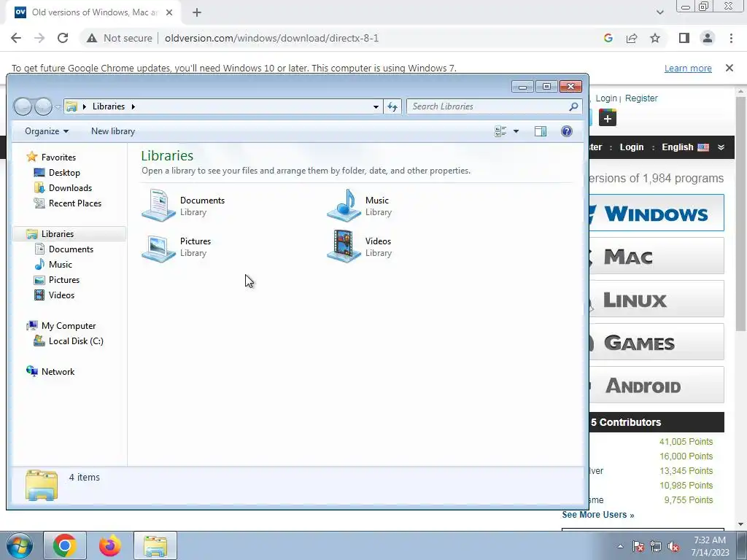747x560 pixels.
Task: Expand the arrow after Libraries in breadcrumb
Action: click(133, 106)
